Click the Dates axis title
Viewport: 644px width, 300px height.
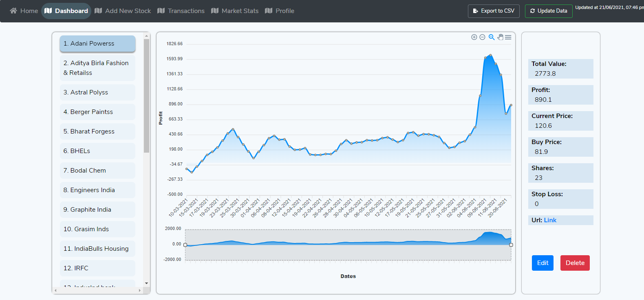pyautogui.click(x=348, y=276)
